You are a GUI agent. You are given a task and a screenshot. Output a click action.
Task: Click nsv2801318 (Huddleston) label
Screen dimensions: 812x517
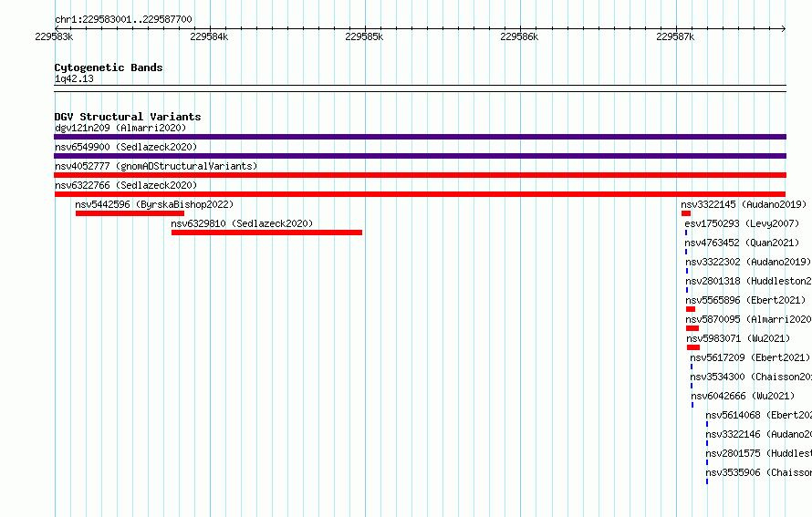(x=748, y=281)
